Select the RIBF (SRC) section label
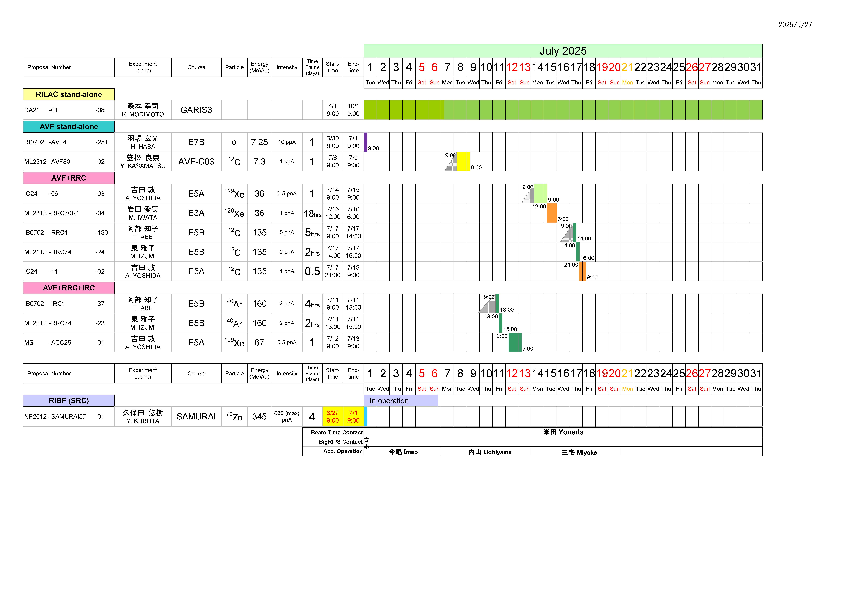 [69, 401]
